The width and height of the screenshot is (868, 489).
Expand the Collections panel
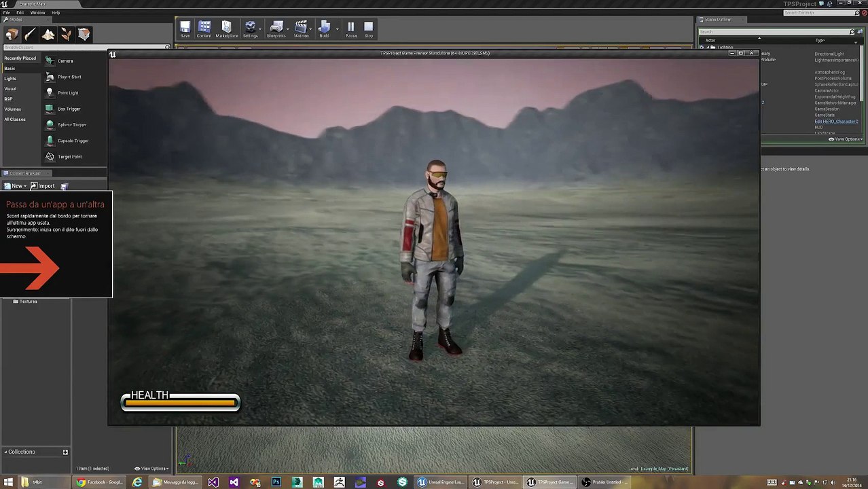tap(5, 452)
